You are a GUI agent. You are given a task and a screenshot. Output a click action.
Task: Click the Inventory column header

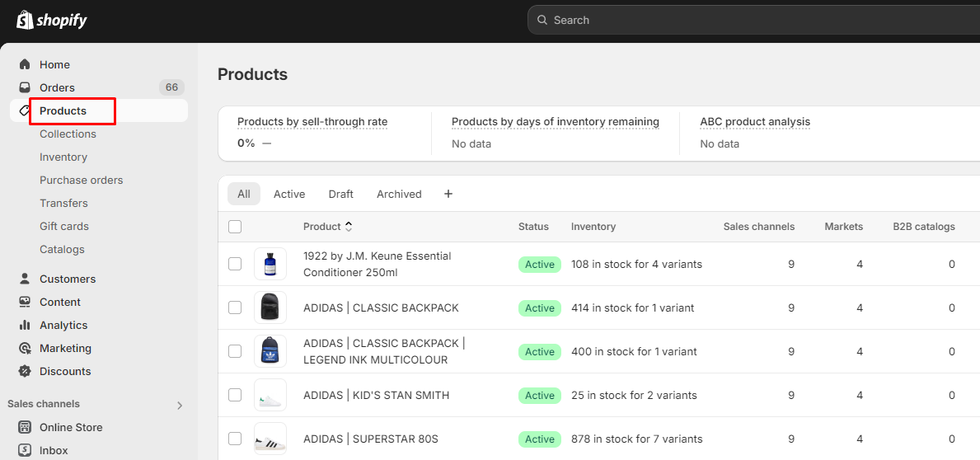[x=593, y=226]
